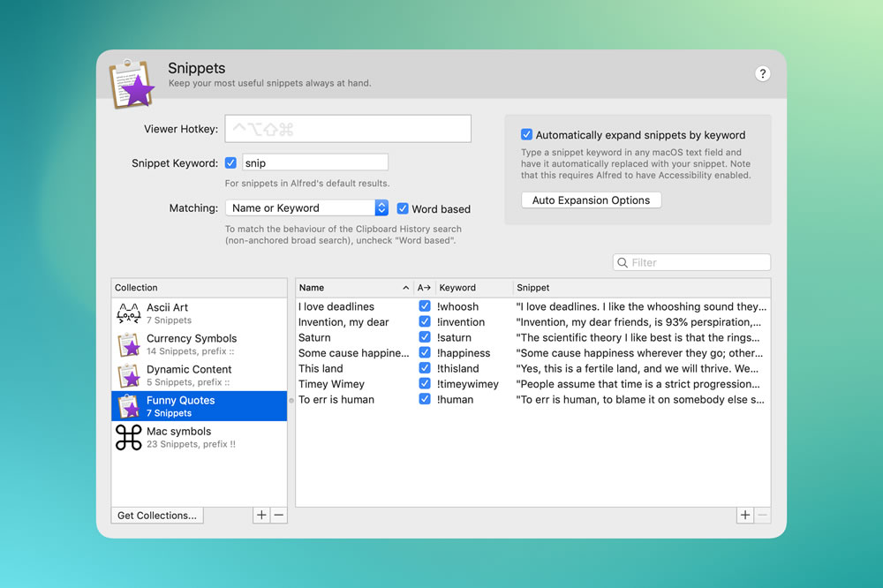Viewport: 883px width, 588px height.
Task: Click the Viewer Hotkey field
Action: coord(348,129)
